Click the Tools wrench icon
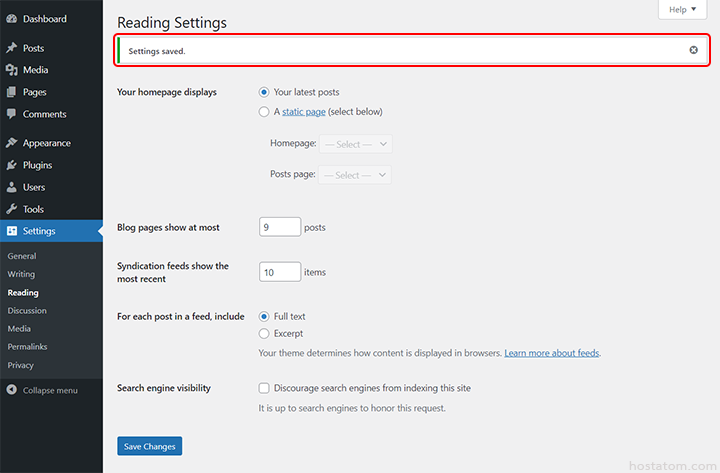This screenshot has height=473, width=720. tap(11, 209)
